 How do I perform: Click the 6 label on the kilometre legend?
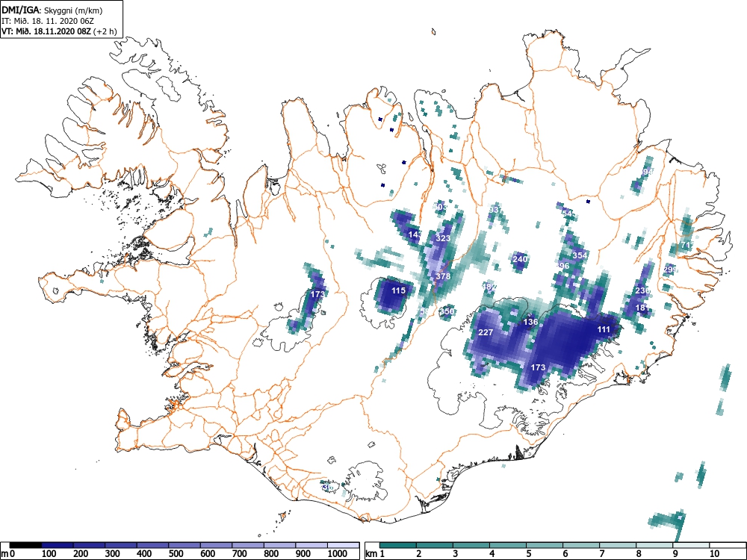coord(565,554)
